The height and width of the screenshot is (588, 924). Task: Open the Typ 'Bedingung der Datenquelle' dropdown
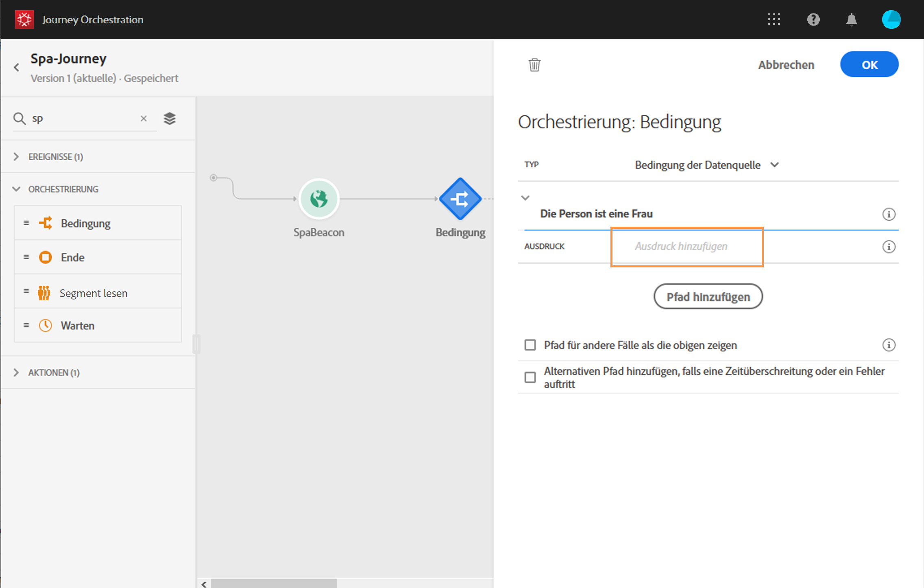click(706, 165)
